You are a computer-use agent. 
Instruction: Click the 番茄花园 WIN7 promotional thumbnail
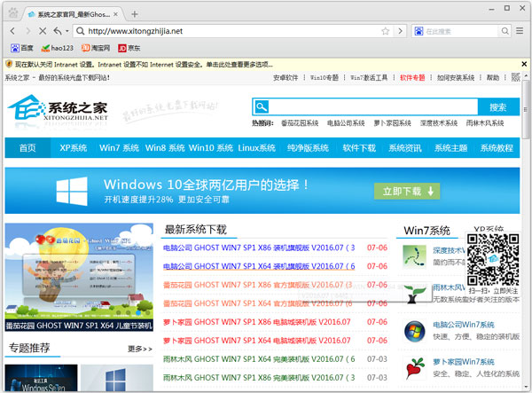(x=80, y=271)
